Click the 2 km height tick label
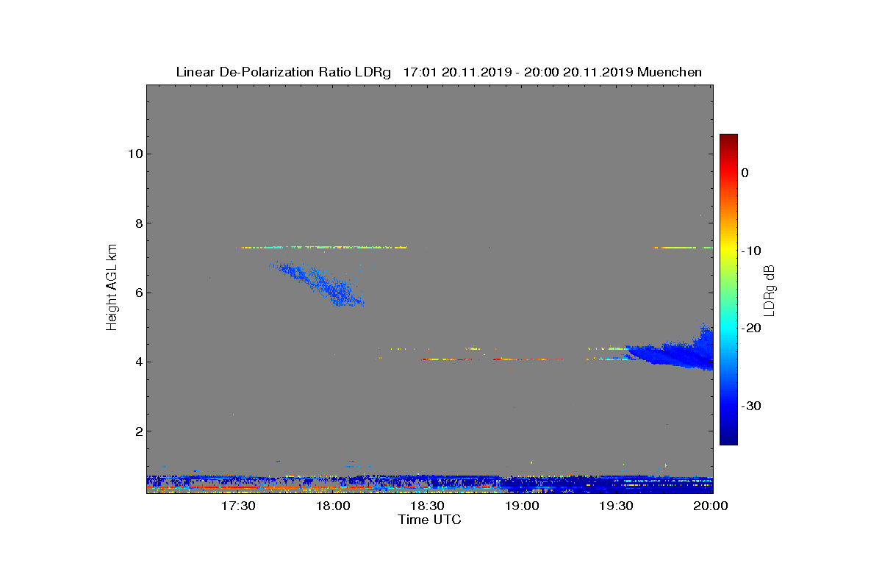This screenshot has height=588, width=882. (138, 431)
